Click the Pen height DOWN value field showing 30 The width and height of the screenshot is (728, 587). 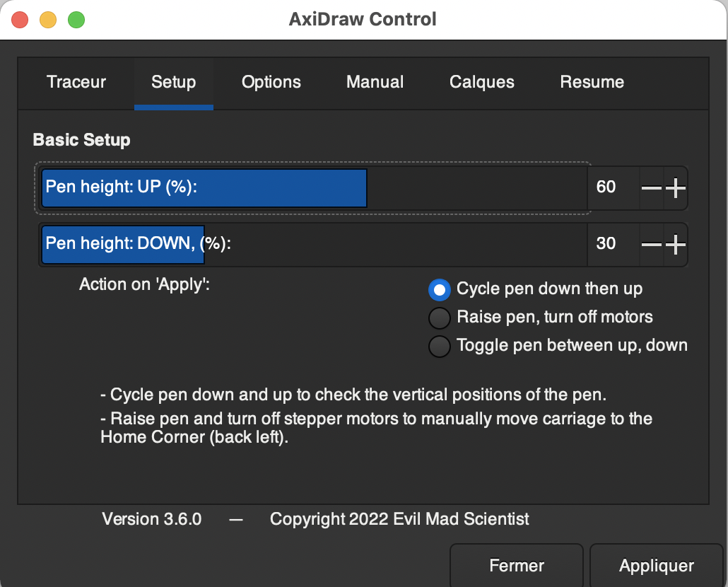click(609, 244)
